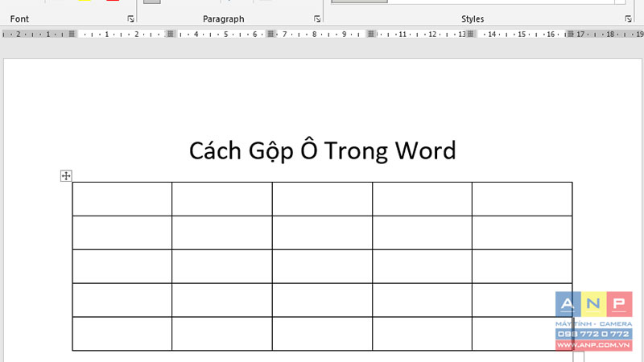The image size is (644, 362).
Task: Click the "Paragraph" group label
Action: (x=224, y=19)
